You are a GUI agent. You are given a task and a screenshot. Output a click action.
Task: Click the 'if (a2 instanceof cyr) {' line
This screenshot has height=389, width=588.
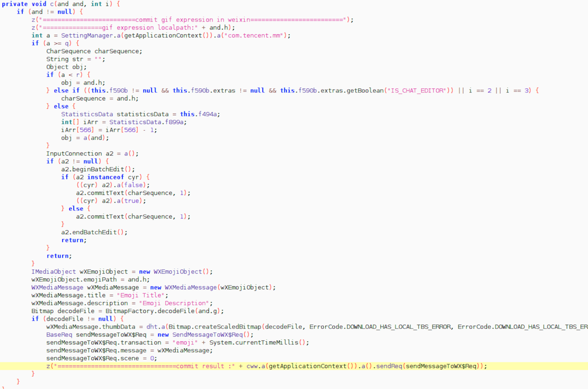105,177
